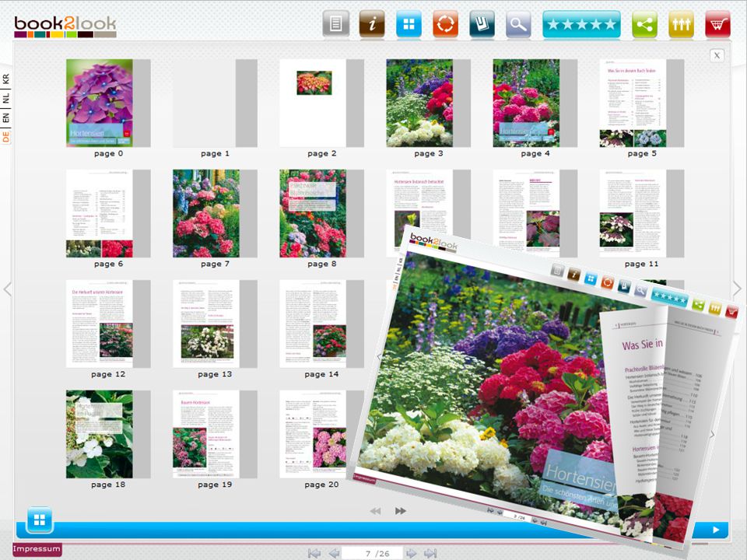The image size is (747, 560).
Task: Open page 8 thumbnail
Action: (x=321, y=213)
